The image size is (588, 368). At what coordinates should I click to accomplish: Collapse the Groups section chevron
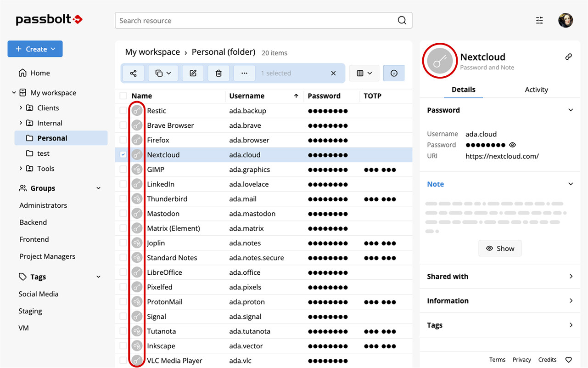(98, 188)
